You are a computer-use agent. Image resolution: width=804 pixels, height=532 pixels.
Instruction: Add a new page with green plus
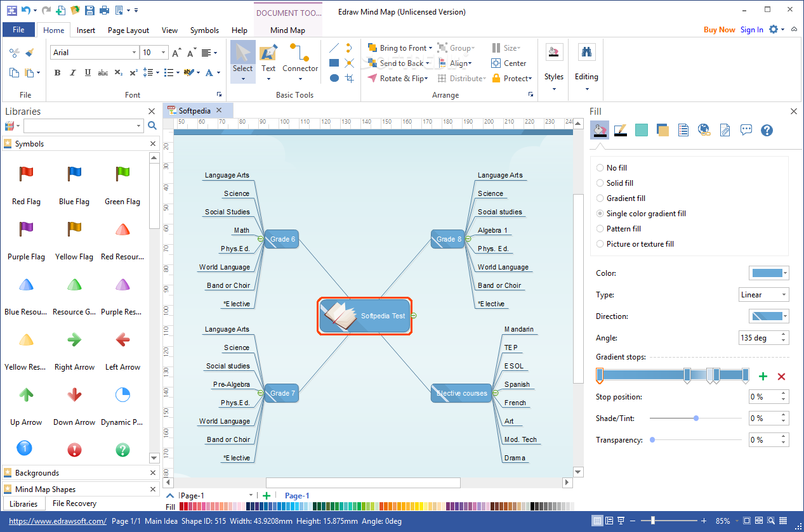pyautogui.click(x=267, y=496)
